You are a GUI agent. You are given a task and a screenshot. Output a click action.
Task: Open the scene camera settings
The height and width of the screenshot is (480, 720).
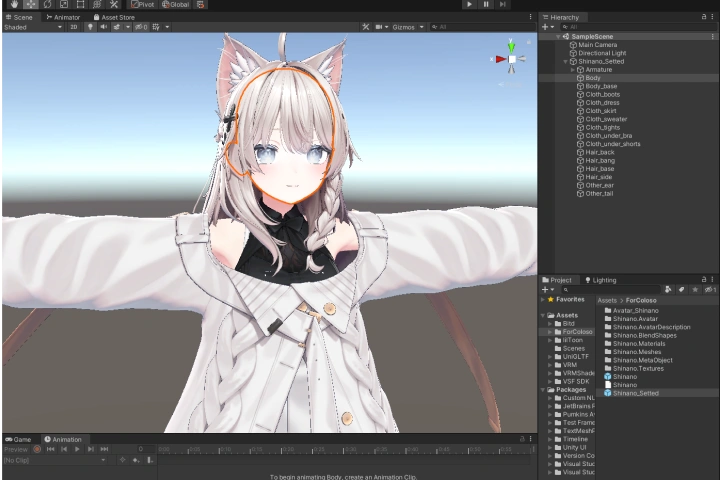click(381, 27)
